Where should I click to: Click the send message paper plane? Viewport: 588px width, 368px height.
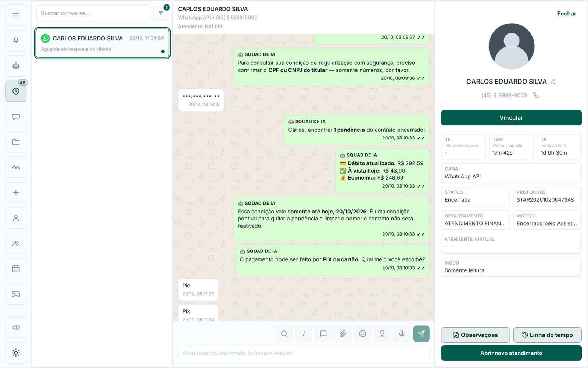(x=421, y=334)
